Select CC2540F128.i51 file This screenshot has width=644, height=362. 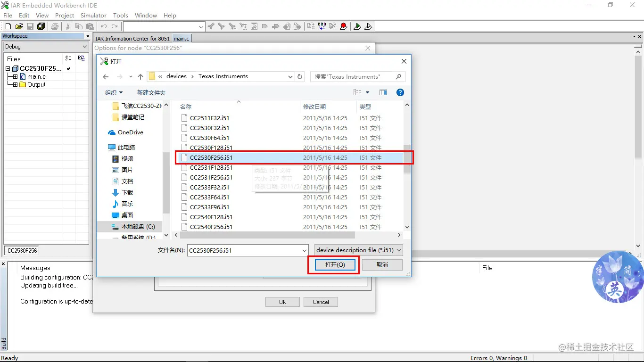(211, 217)
